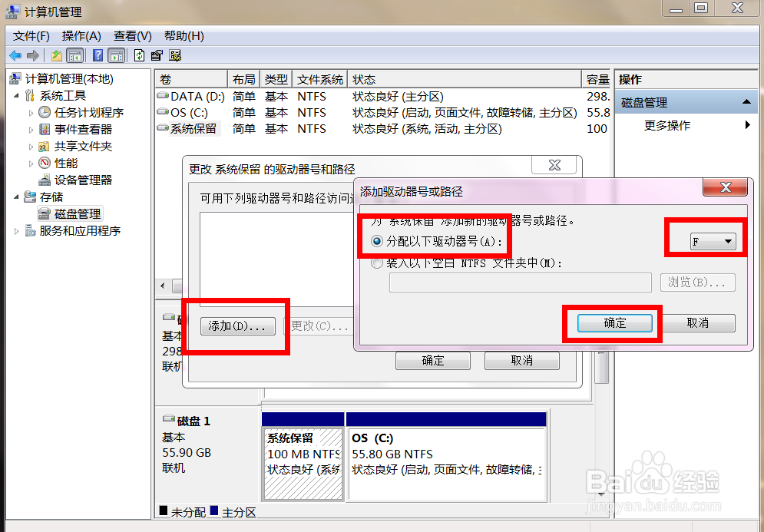Collapse the 存储 tree node
The image size is (764, 532).
tap(15, 197)
